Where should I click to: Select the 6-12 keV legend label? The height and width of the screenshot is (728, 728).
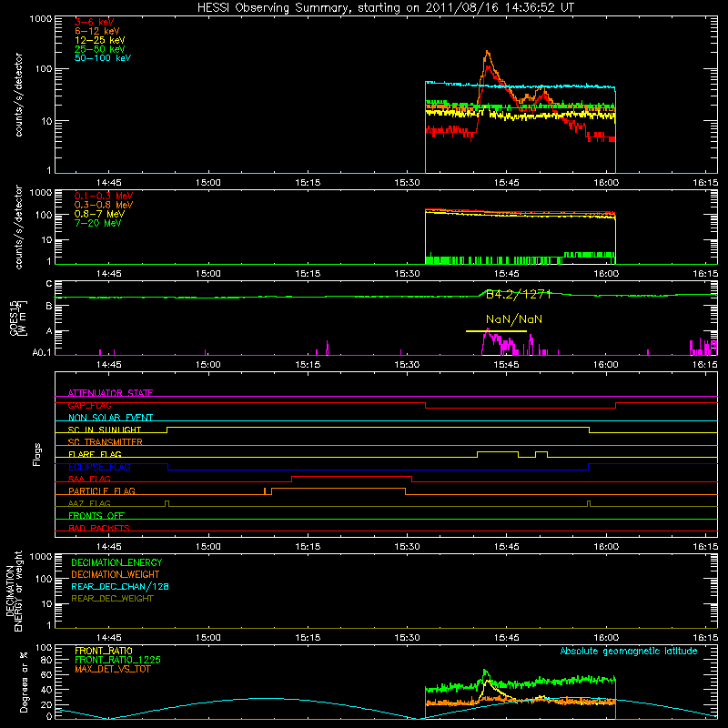[x=97, y=31]
